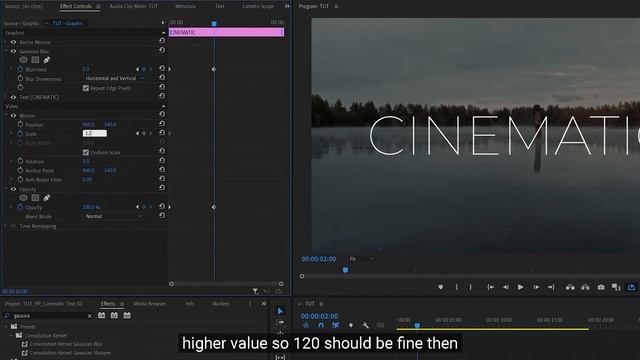Switch to the Metadata tab

[185, 6]
